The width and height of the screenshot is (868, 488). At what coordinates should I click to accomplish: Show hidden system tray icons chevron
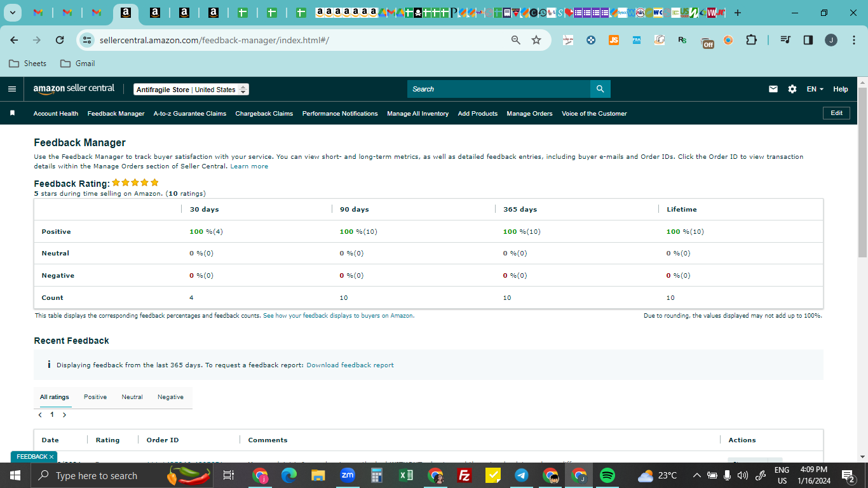[x=697, y=475]
